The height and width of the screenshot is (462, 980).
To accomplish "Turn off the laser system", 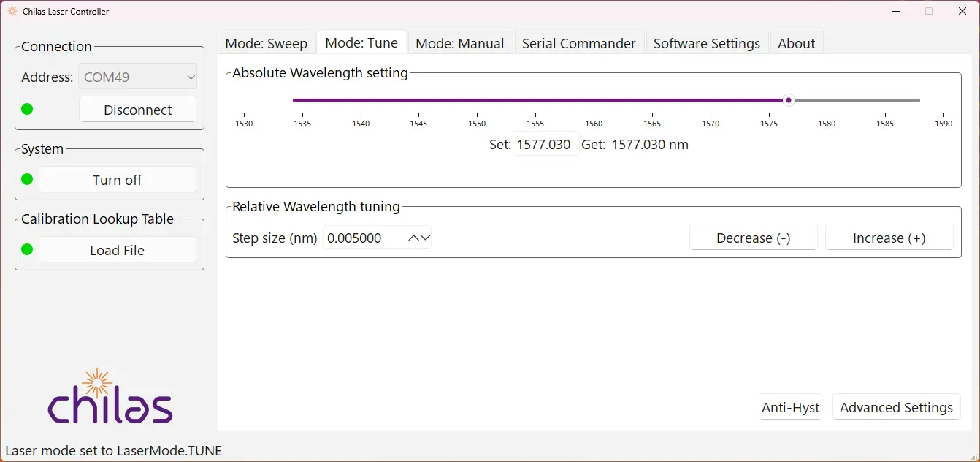I will [x=118, y=180].
